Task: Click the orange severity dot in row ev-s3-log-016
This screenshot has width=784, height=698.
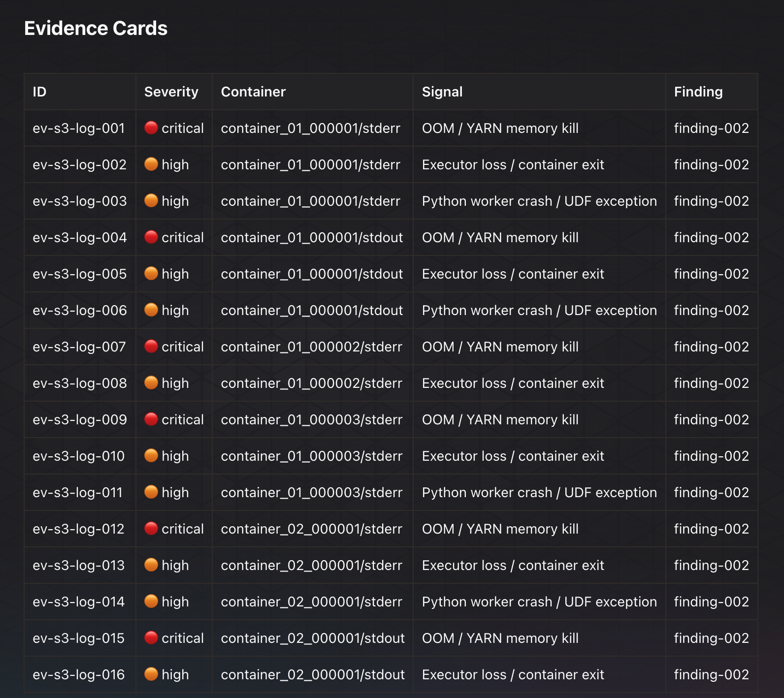Action: [x=151, y=674]
